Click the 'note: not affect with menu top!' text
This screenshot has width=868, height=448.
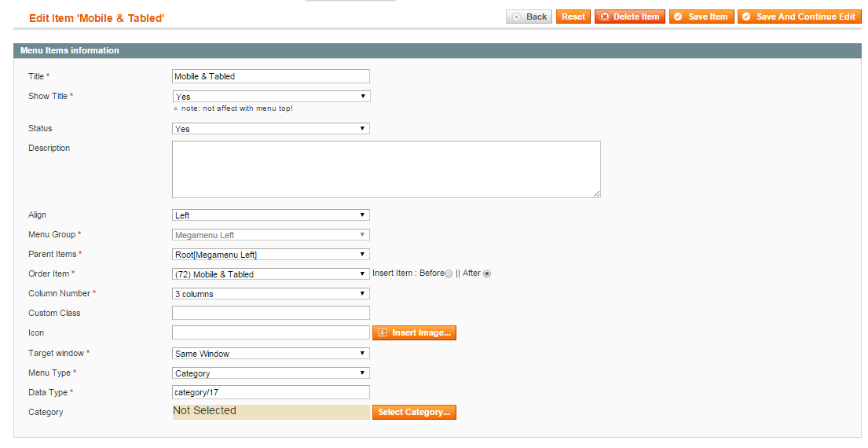point(237,108)
